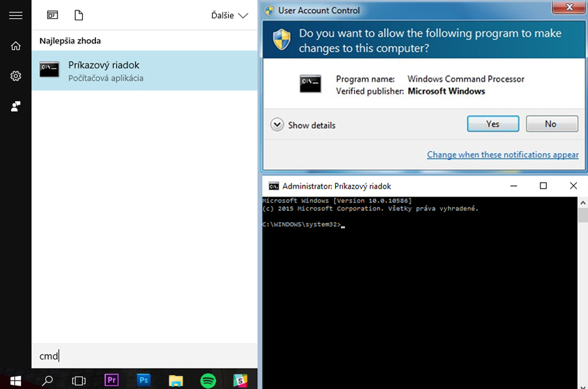Click Microsoft Windows publisher text in UAC

coord(446,91)
